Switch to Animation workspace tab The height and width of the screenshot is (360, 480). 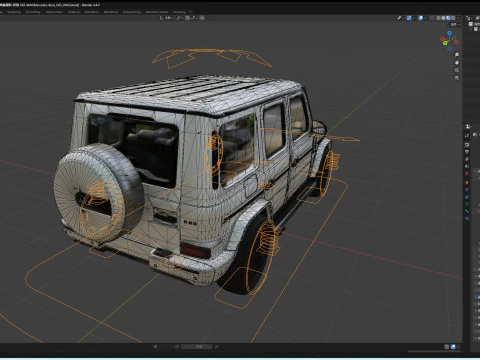tap(91, 12)
